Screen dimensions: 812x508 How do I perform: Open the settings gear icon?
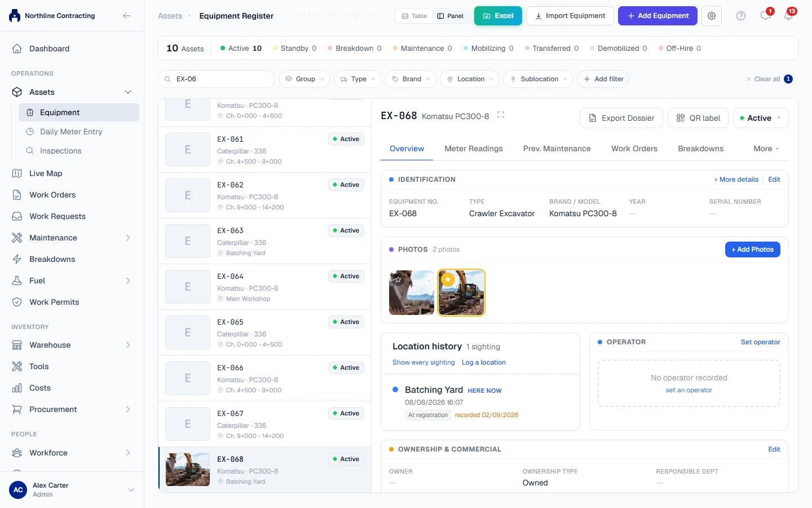pyautogui.click(x=712, y=16)
